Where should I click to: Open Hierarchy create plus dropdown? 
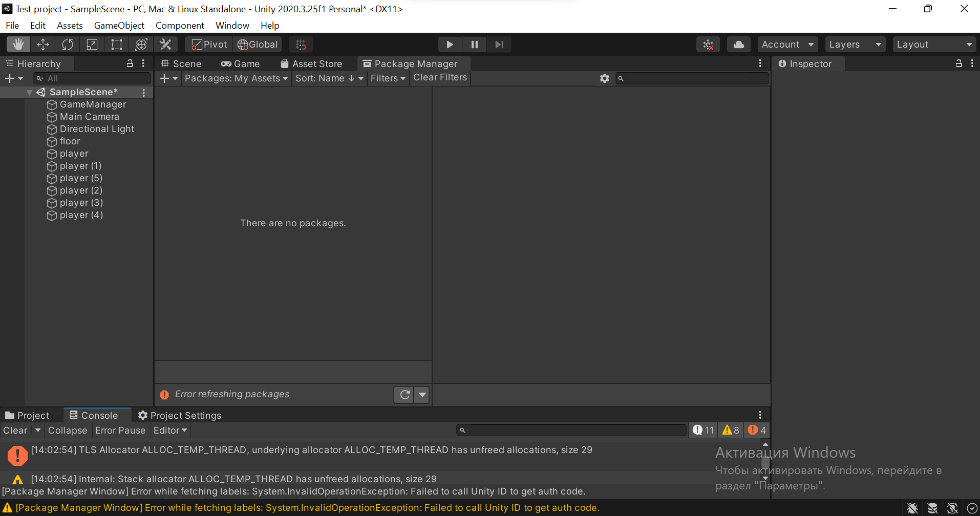coord(14,78)
